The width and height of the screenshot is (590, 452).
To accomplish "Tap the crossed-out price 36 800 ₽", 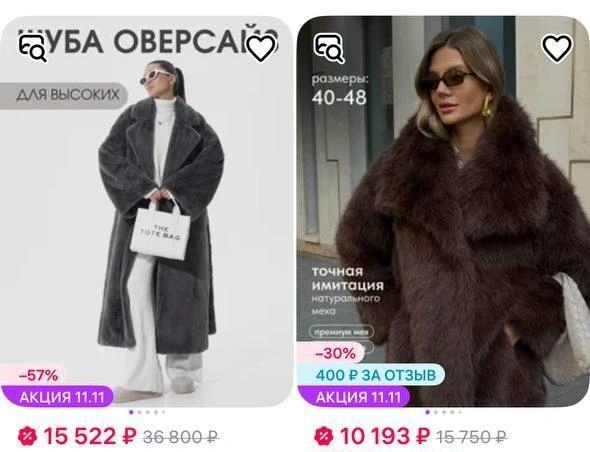I will pos(181,437).
